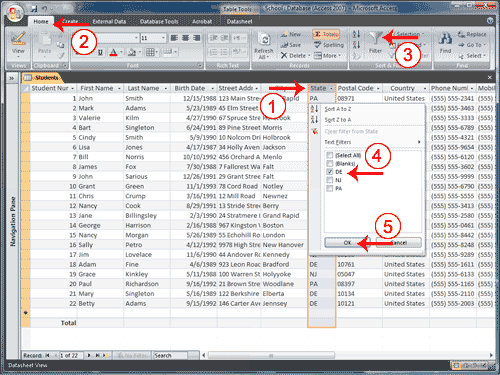This screenshot has width=500, height=375.
Task: Toggle the Totals button on
Action: click(326, 34)
